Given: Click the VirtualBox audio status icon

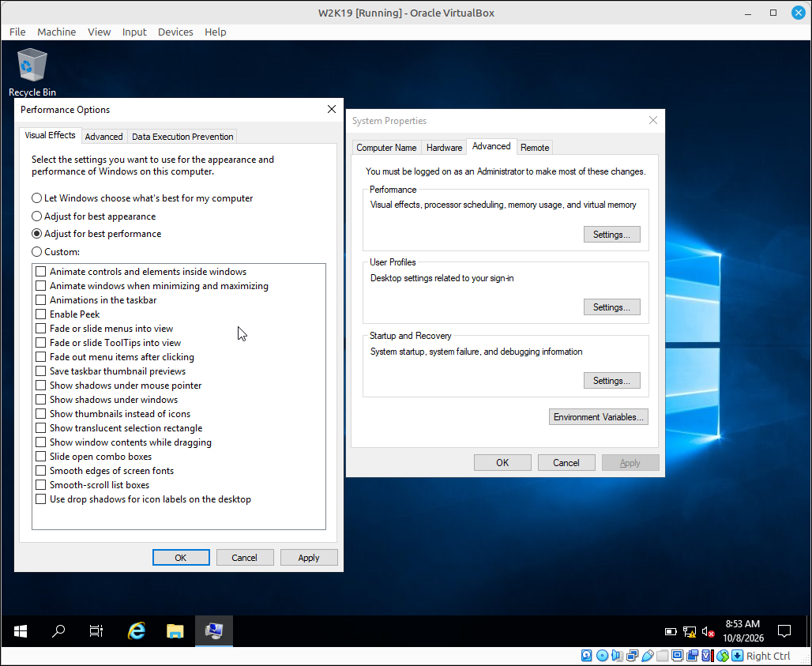Looking at the screenshot, I should [x=617, y=656].
